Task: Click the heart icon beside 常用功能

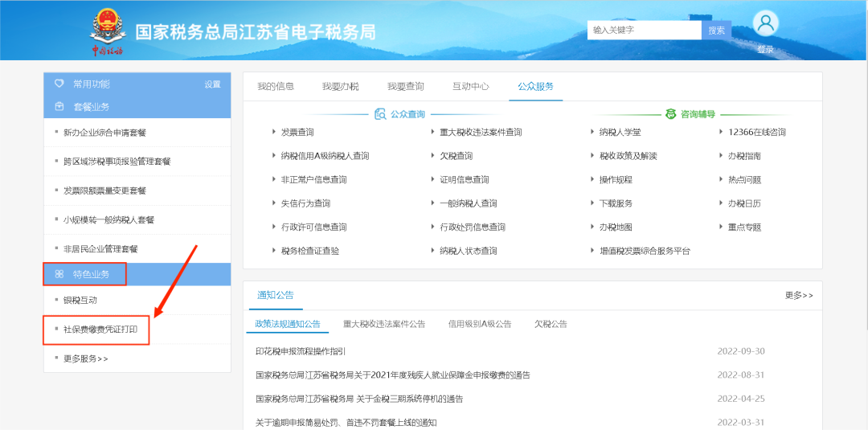Action: [x=59, y=84]
